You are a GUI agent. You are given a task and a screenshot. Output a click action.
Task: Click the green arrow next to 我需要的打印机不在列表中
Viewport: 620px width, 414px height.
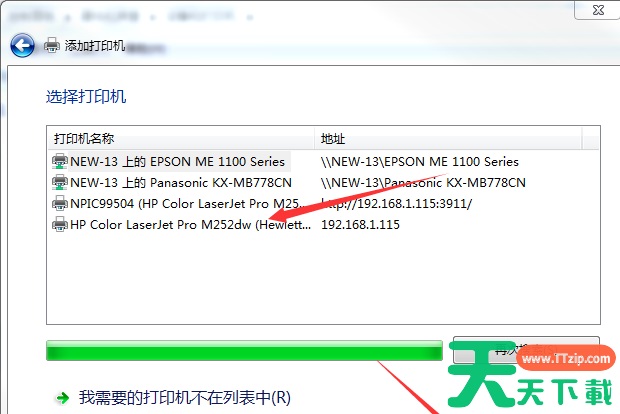[62, 398]
